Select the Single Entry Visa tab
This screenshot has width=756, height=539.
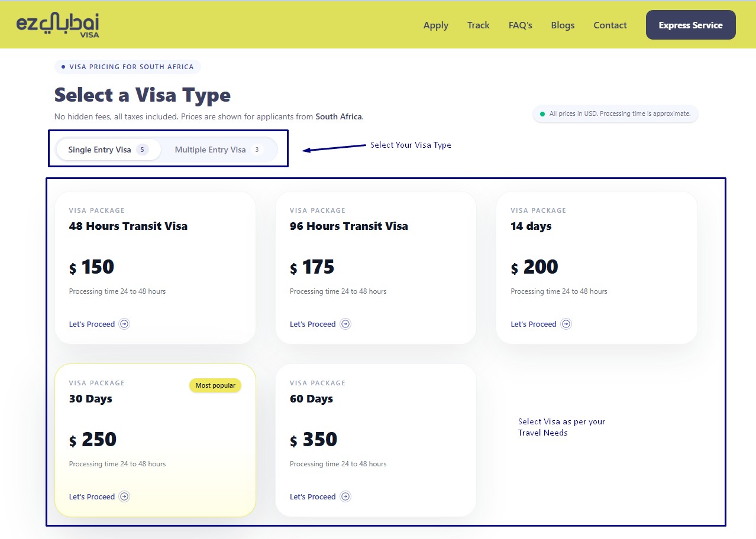click(108, 150)
